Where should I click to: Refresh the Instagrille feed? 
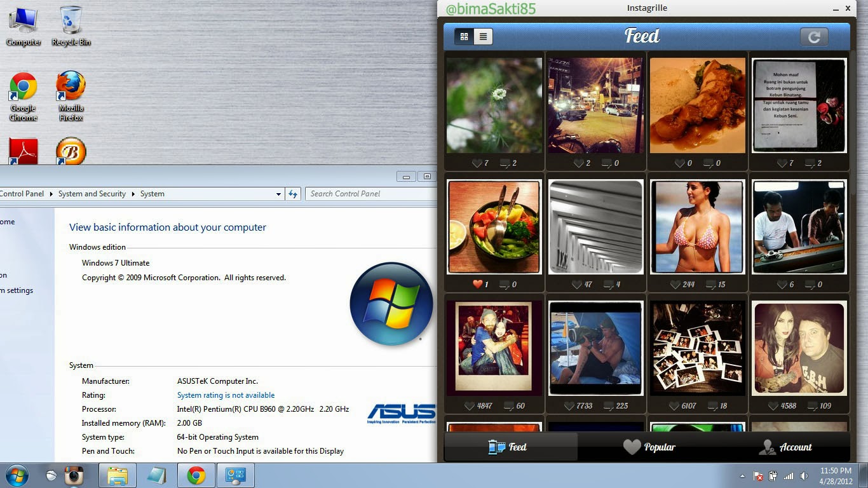(x=814, y=37)
